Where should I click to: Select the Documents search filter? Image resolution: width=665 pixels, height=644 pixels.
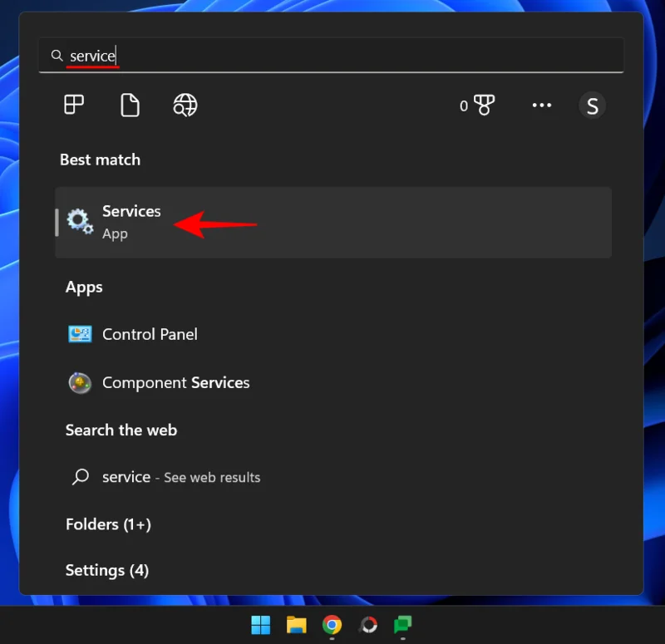(x=130, y=105)
